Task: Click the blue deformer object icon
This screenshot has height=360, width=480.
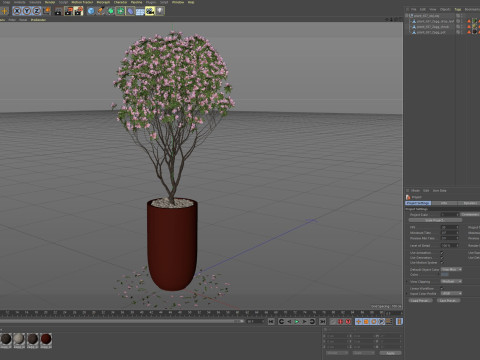Action: click(x=130, y=11)
